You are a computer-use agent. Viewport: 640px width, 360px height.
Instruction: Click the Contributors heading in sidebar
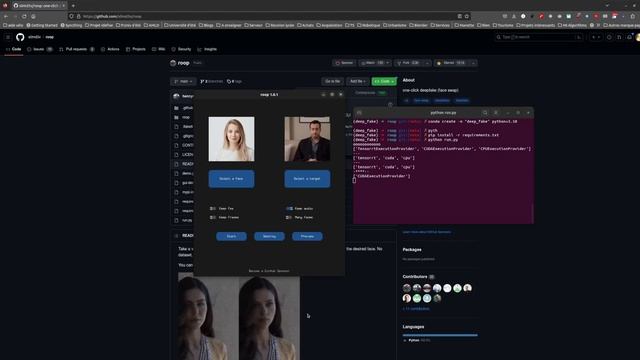[x=415, y=277]
